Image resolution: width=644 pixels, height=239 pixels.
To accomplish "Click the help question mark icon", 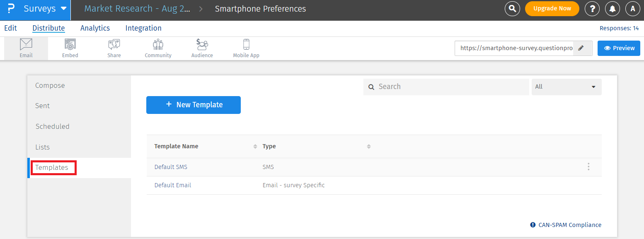I will (592, 9).
